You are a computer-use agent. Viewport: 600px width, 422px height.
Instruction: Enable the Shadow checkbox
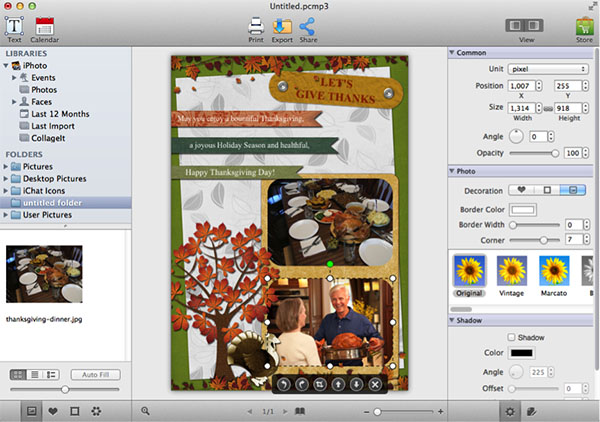tap(512, 336)
